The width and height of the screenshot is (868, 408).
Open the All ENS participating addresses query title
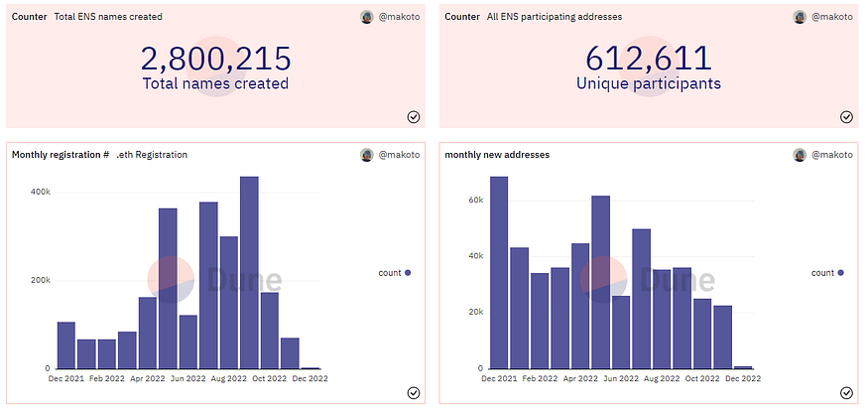(x=555, y=17)
